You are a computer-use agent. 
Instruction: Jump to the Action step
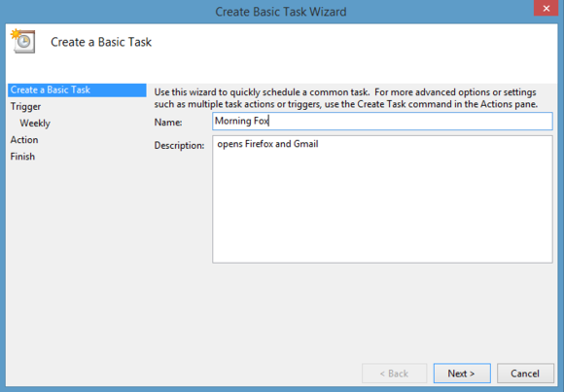[x=24, y=140]
